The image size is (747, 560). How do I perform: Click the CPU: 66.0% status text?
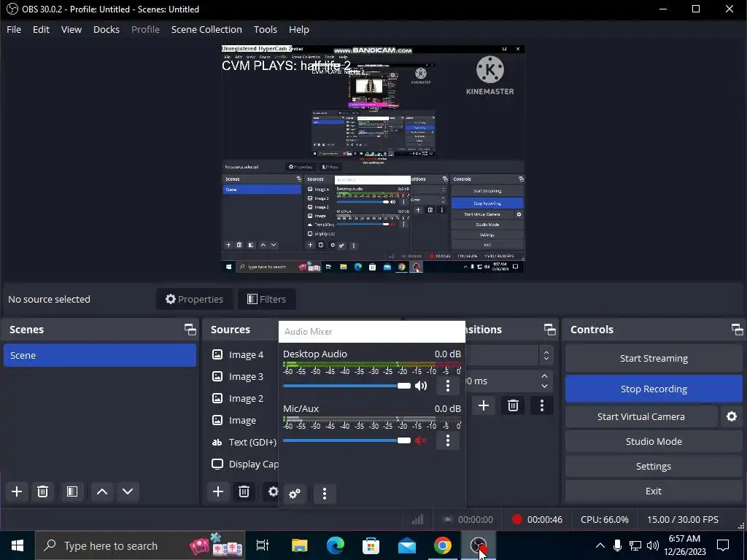pyautogui.click(x=604, y=519)
